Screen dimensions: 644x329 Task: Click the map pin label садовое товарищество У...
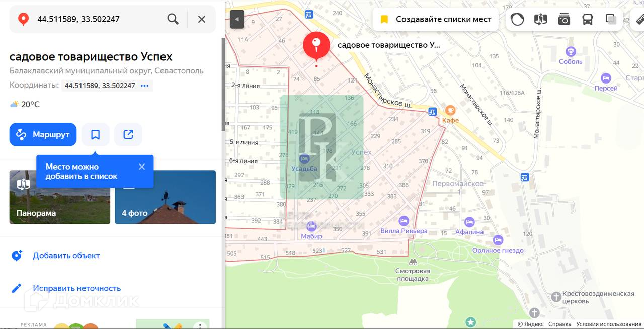point(388,45)
